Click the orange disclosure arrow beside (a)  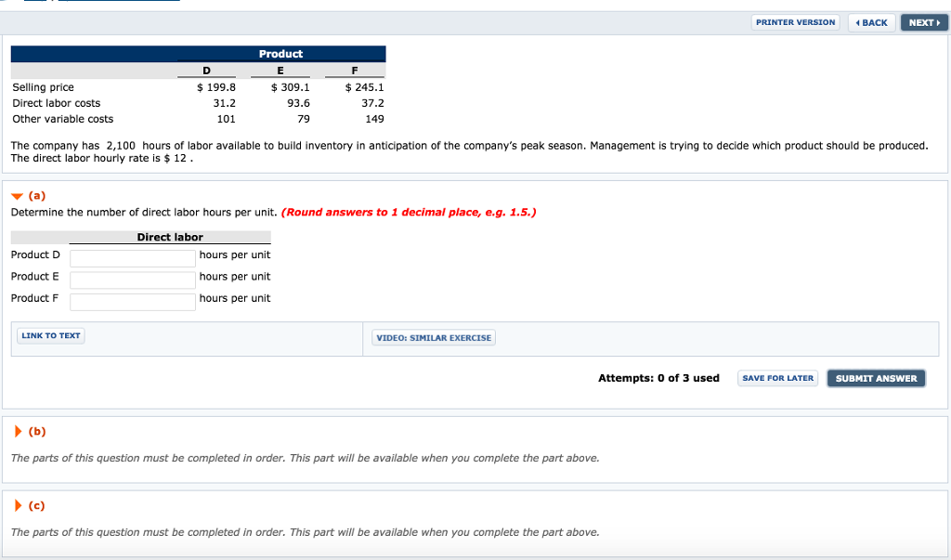coord(17,195)
